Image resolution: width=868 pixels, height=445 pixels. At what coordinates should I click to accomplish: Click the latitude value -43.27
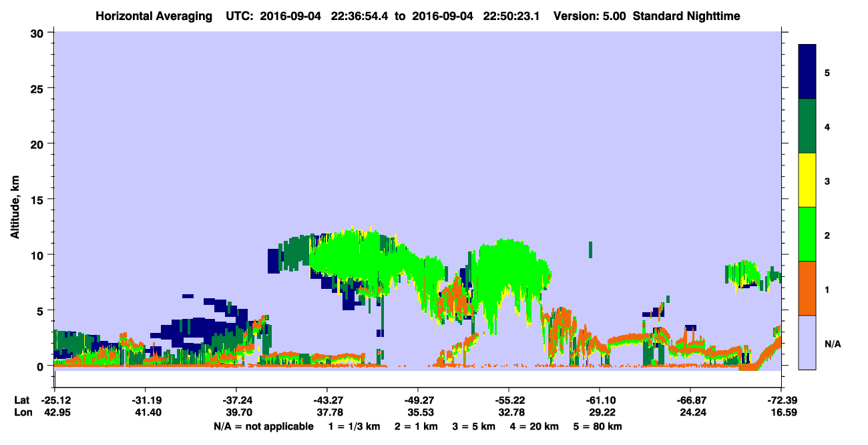pyautogui.click(x=327, y=400)
